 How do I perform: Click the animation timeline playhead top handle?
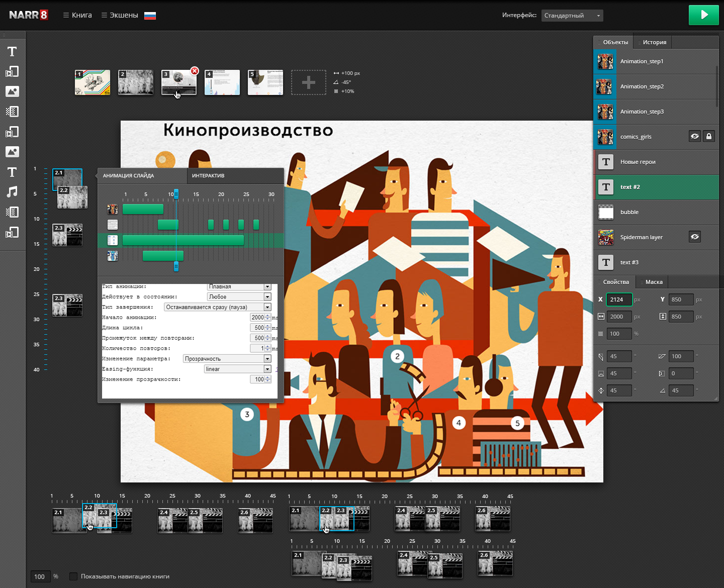[176, 194]
